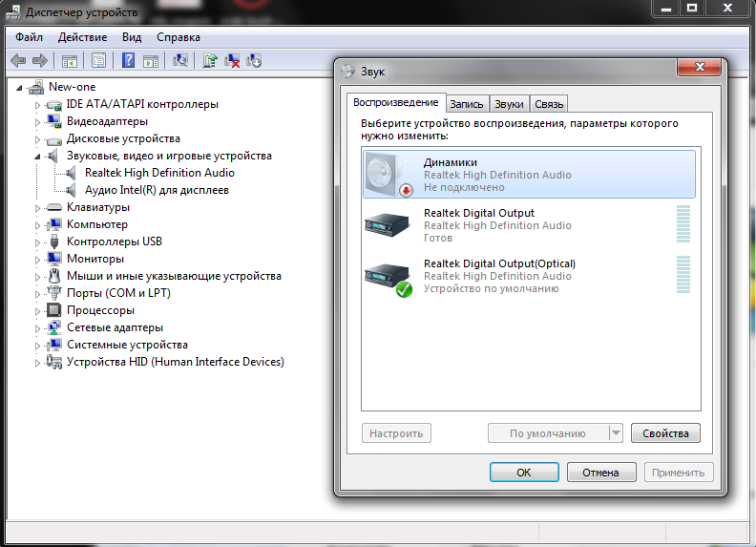Screen dimensions: 756x547
Task: Switch to the Запись tab
Action: tap(467, 104)
